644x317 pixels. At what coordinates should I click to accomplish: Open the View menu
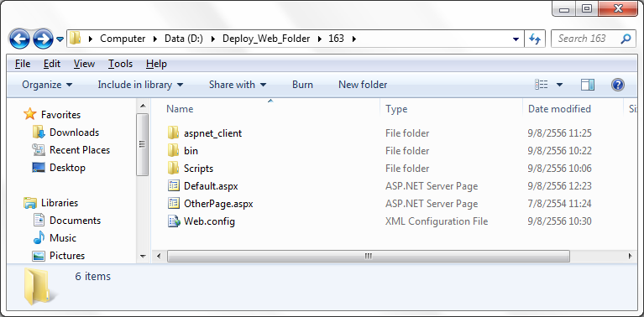[84, 64]
